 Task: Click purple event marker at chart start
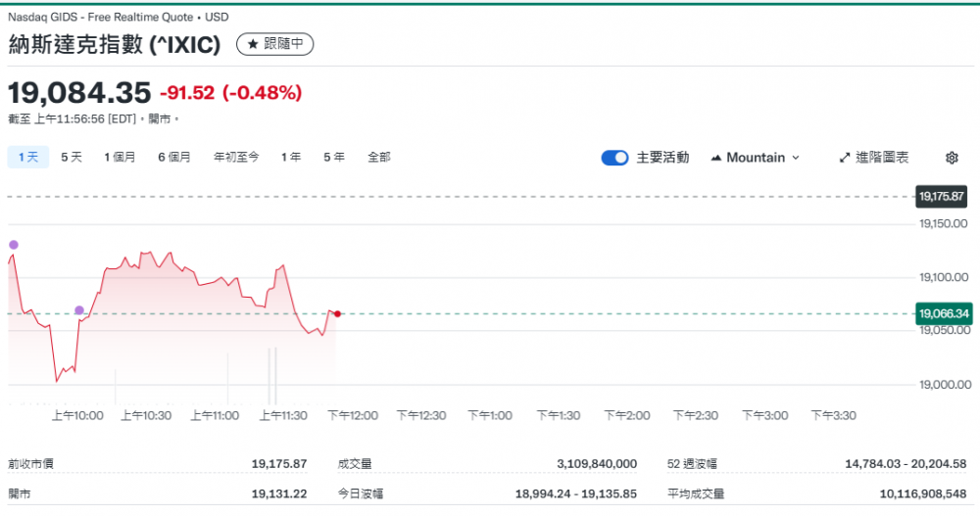(14, 245)
